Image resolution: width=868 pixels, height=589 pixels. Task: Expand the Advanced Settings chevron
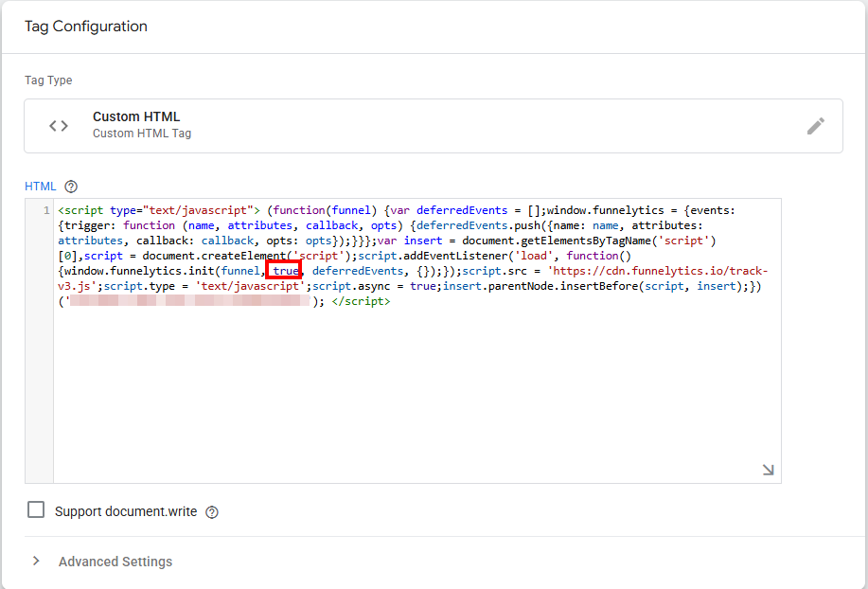(36, 561)
